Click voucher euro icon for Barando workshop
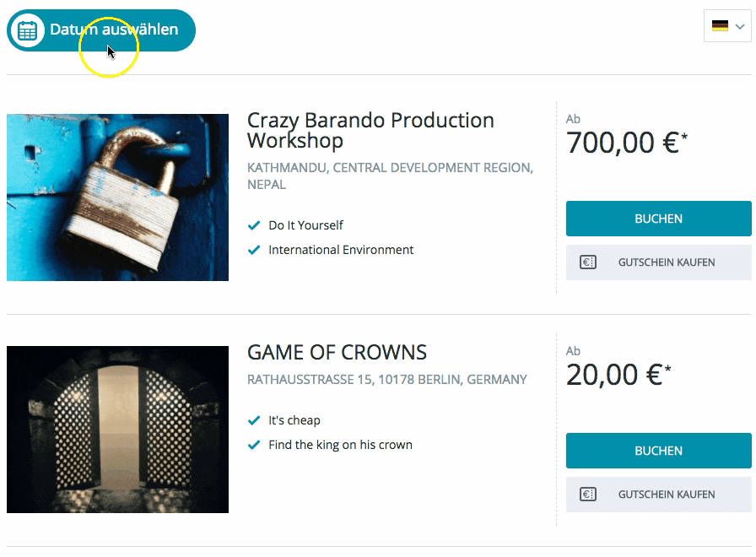Image resolution: width=756 pixels, height=557 pixels. 588,262
